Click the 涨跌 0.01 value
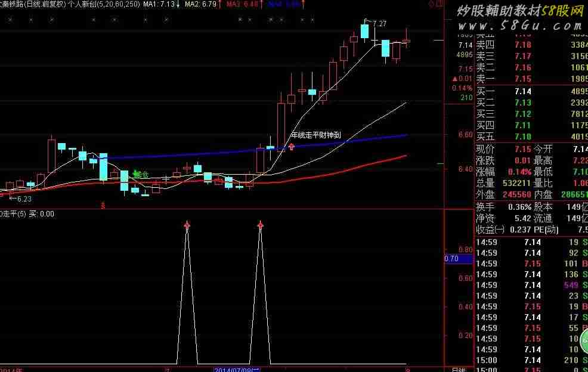 point(523,160)
